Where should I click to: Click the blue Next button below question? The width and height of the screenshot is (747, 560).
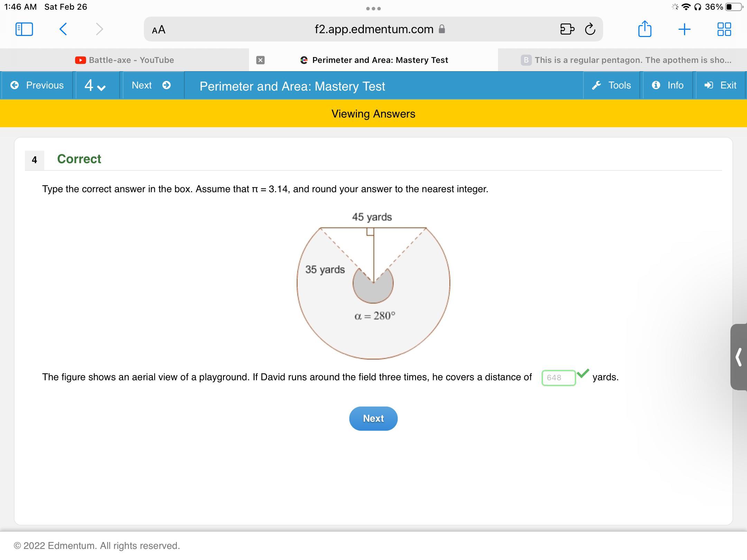pos(373,418)
